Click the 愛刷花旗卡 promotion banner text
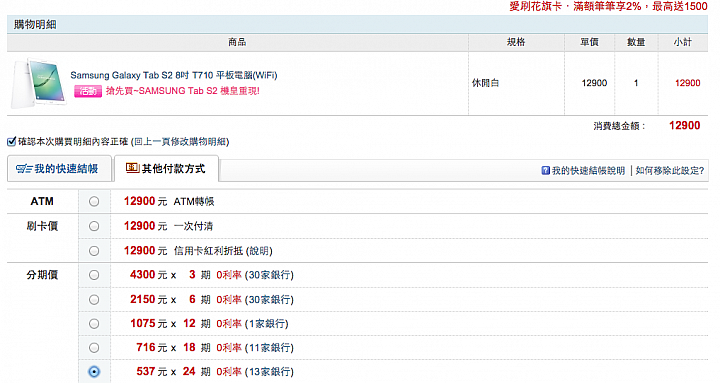 (x=608, y=6)
